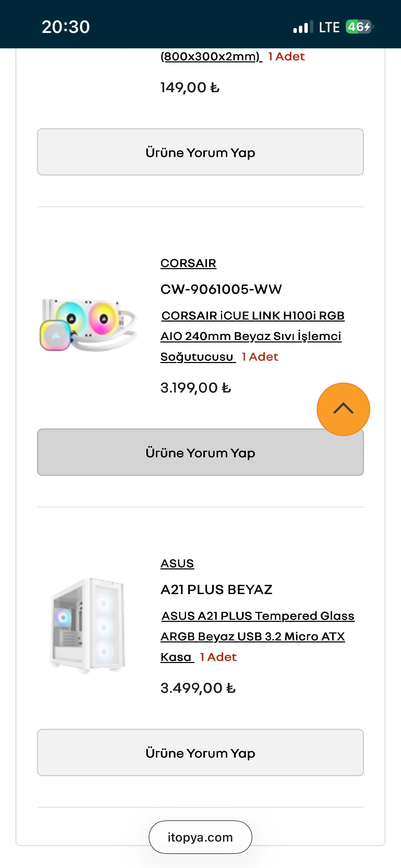Tap the orange scroll-to-top arrow button
This screenshot has width=401, height=868.
(343, 409)
